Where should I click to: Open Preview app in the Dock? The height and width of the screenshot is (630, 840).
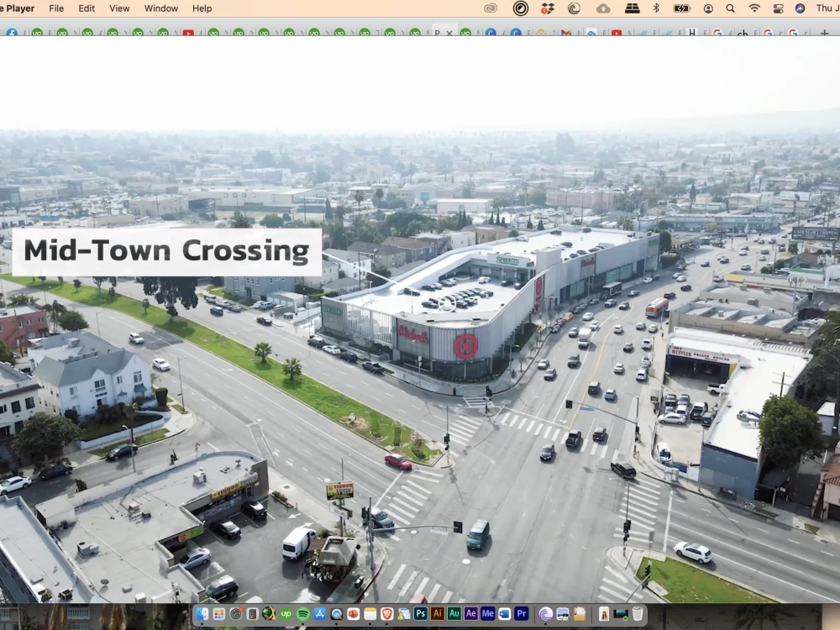[563, 614]
